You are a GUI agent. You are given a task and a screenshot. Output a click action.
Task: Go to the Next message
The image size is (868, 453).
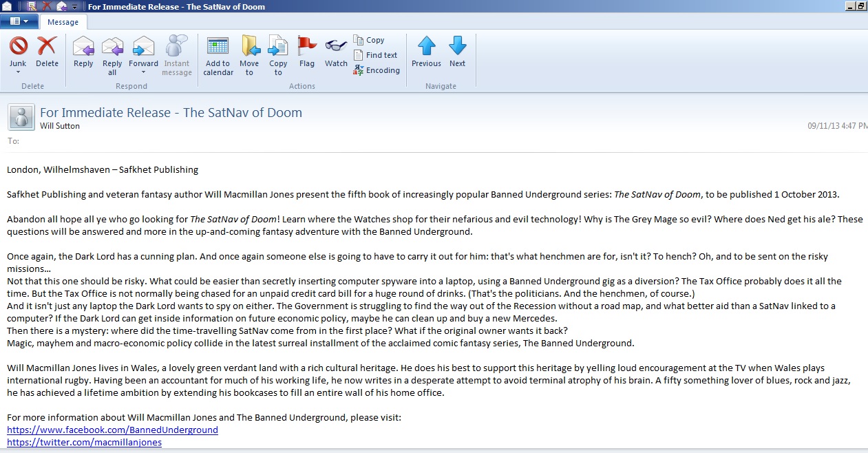(457, 47)
